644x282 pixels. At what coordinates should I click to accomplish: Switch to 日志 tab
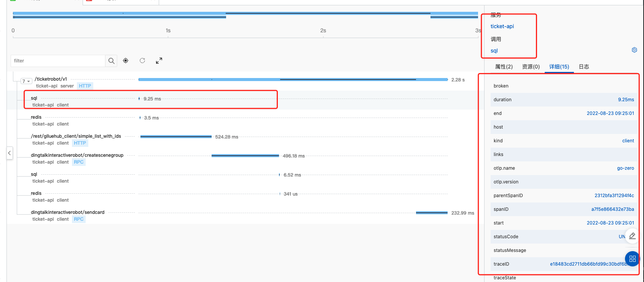(584, 67)
